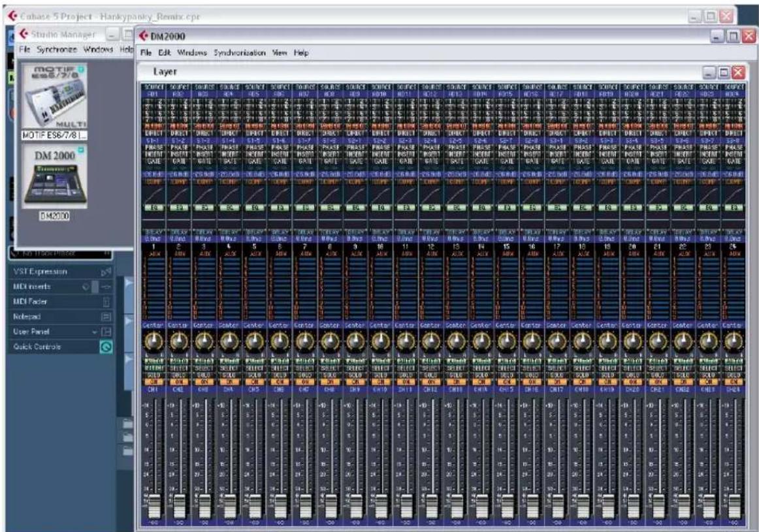
Task: Open the User Panel dropdown arrow
Action: [95, 332]
